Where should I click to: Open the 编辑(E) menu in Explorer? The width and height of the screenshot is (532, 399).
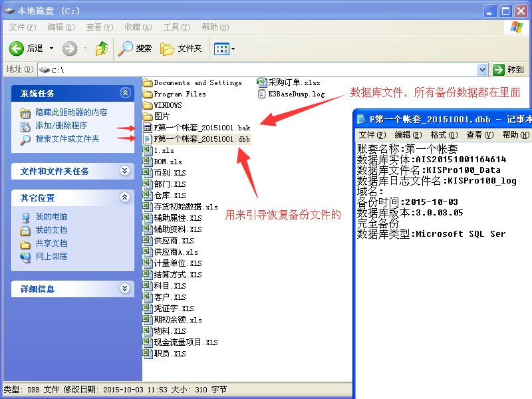coord(61,27)
